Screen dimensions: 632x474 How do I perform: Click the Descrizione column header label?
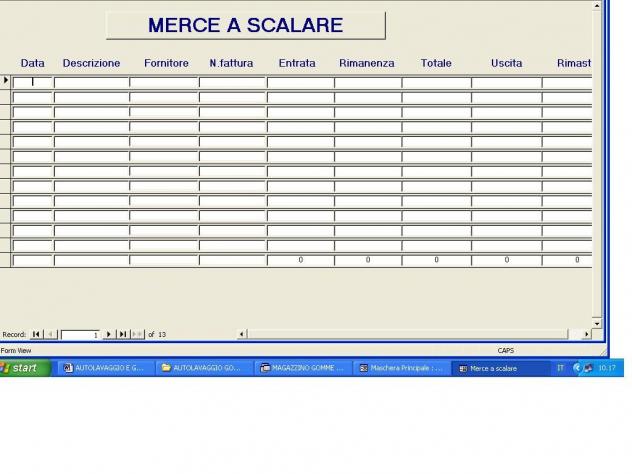coord(91,63)
